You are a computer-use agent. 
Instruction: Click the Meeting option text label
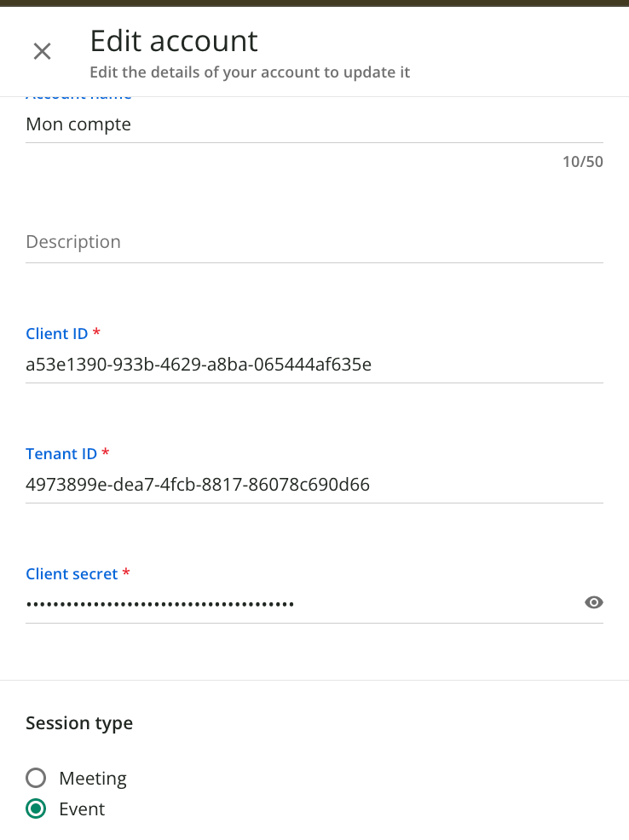click(93, 779)
